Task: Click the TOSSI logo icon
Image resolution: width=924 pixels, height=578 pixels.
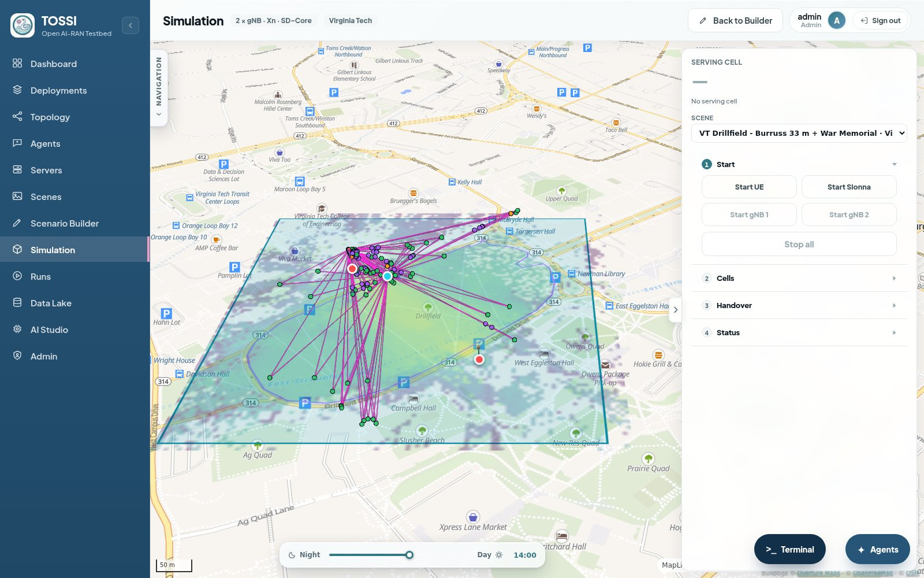Action: [x=23, y=25]
